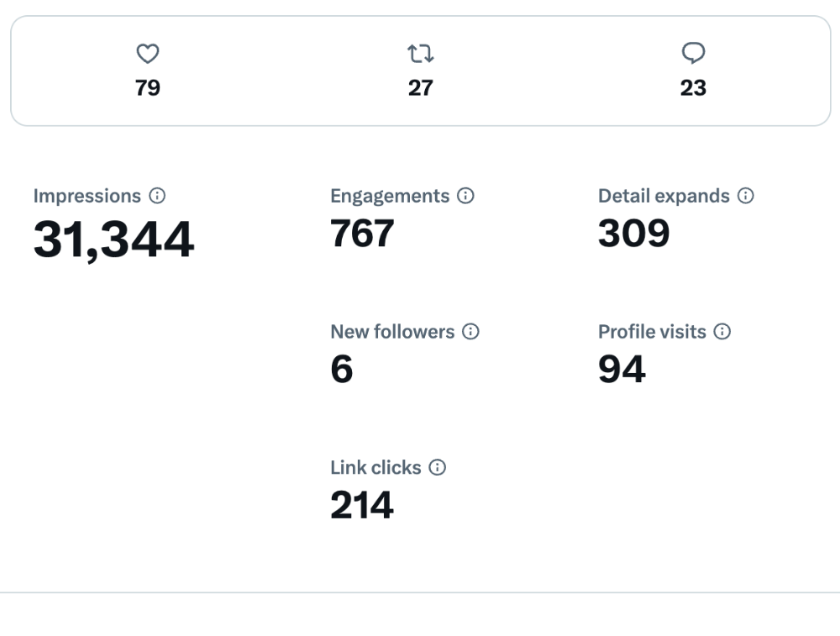
Task: Select the 23 replies count
Action: click(x=693, y=88)
